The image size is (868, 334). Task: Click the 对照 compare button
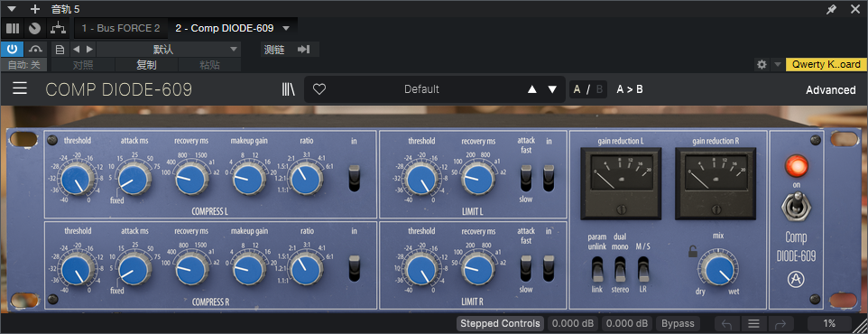tap(83, 65)
